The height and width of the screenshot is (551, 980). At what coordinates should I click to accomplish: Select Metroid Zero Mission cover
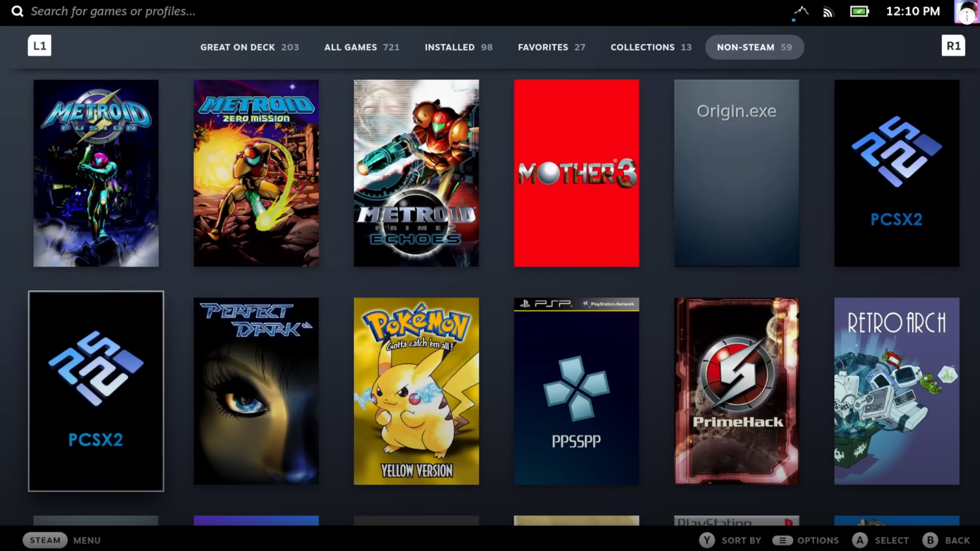pos(256,173)
